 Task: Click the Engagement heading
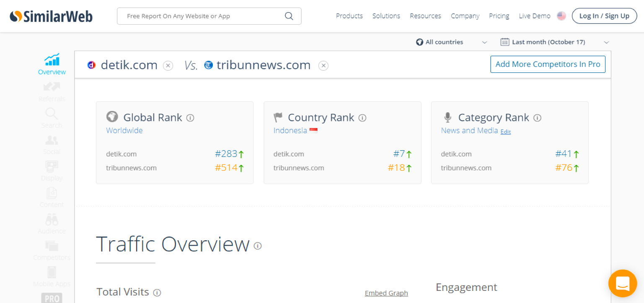[466, 287]
